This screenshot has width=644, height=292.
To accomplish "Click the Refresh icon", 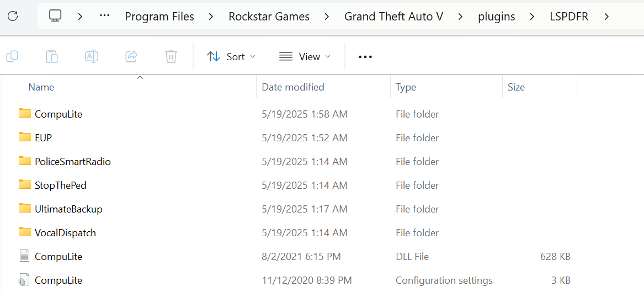I will (13, 16).
